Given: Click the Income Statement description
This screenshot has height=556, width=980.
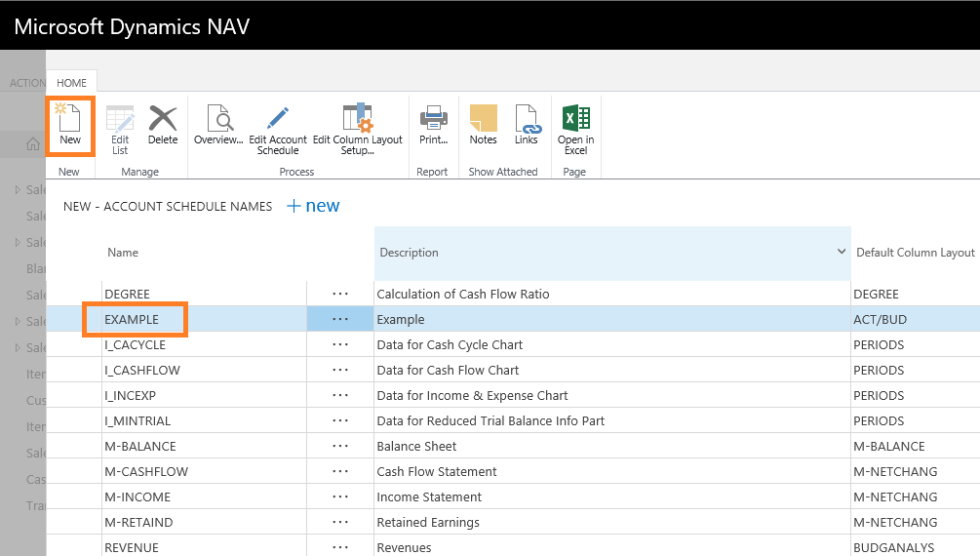Looking at the screenshot, I should click(x=429, y=496).
